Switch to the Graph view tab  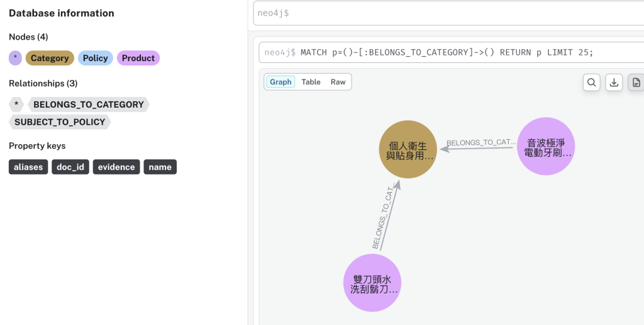click(x=280, y=82)
